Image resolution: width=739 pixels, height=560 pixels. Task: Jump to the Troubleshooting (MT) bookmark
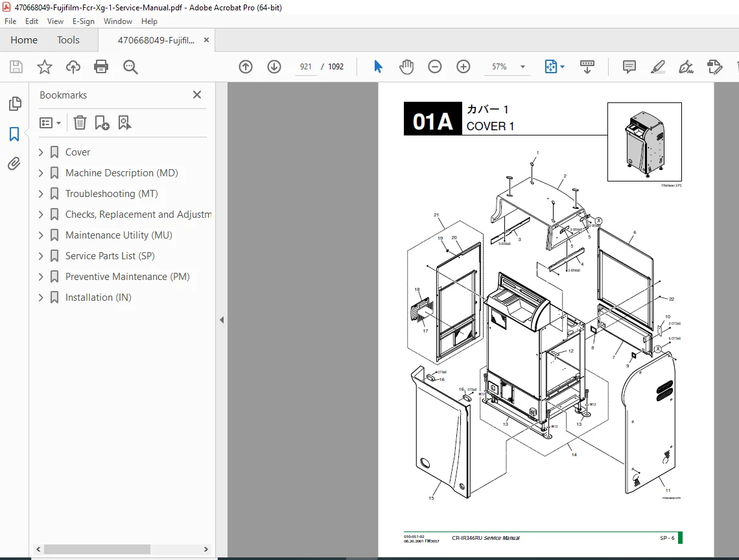pyautogui.click(x=111, y=194)
